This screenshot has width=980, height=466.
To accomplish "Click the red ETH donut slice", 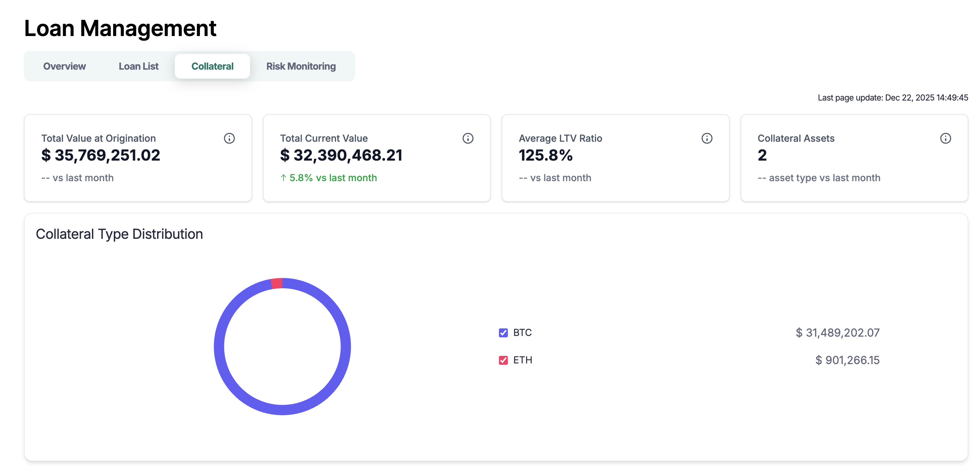I will click(277, 284).
